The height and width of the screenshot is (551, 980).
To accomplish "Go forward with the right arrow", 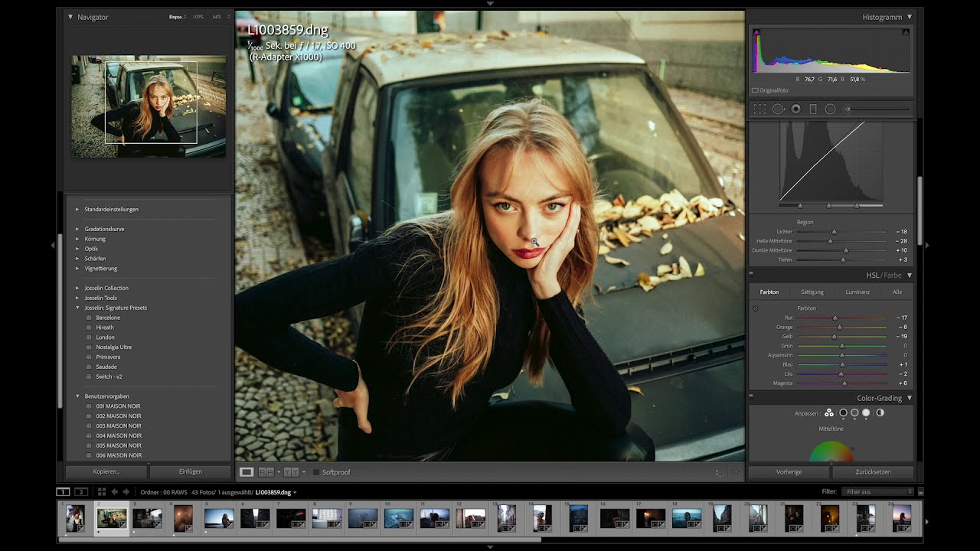I will 126,492.
